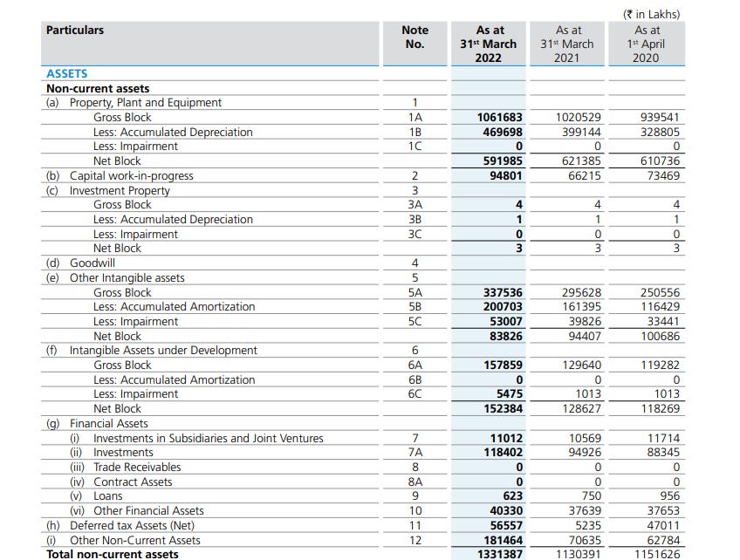Image resolution: width=740 pixels, height=560 pixels.
Task: Select total non-current assets value 1331387
Action: click(499, 555)
